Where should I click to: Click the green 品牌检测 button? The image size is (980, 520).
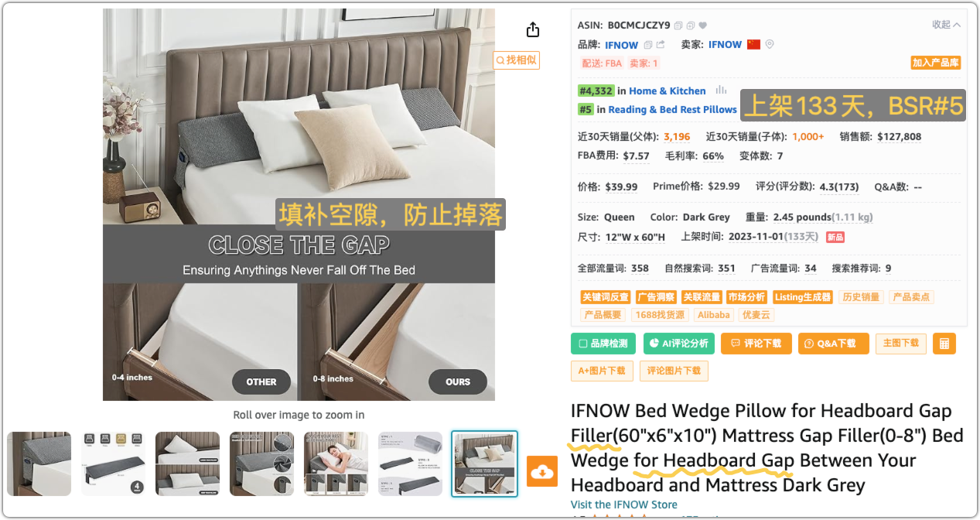pyautogui.click(x=603, y=344)
